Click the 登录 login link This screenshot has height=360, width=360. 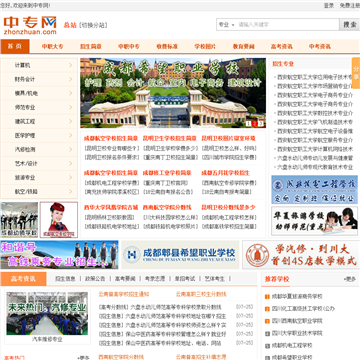point(329,5)
